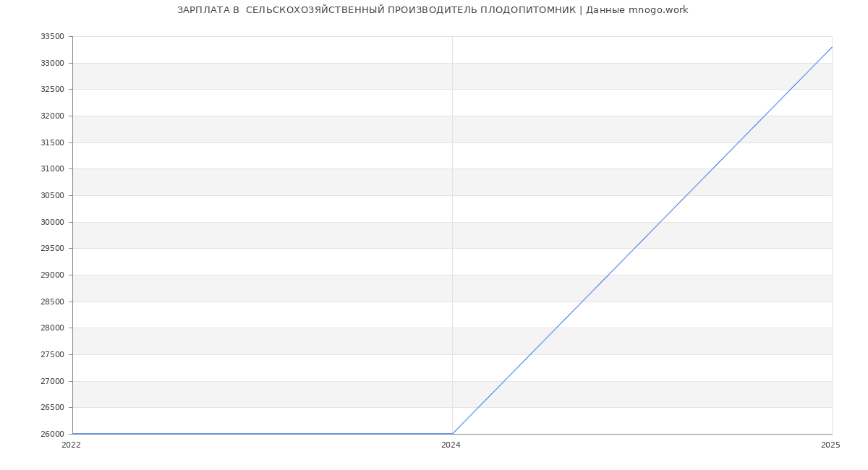
Task: Select the 29500 y-axis label
Action: (x=52, y=249)
